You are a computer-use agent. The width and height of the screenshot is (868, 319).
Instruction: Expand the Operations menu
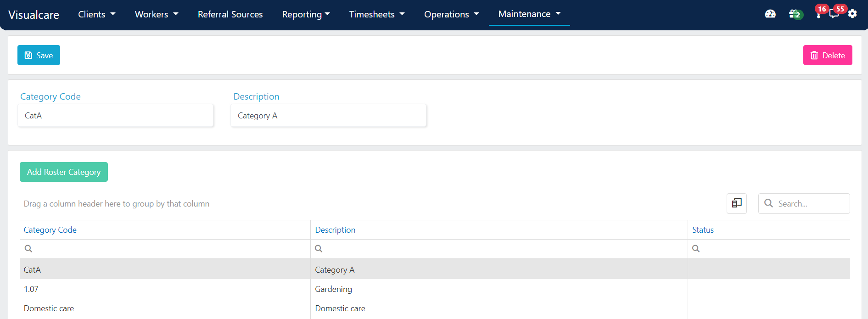[x=452, y=14]
